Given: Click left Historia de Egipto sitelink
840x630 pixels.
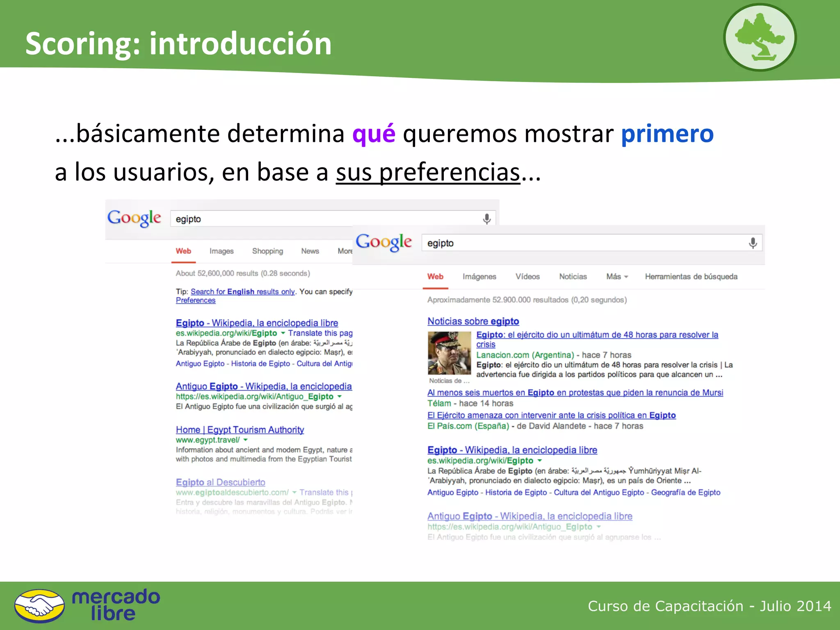Looking at the screenshot, I should coord(260,364).
